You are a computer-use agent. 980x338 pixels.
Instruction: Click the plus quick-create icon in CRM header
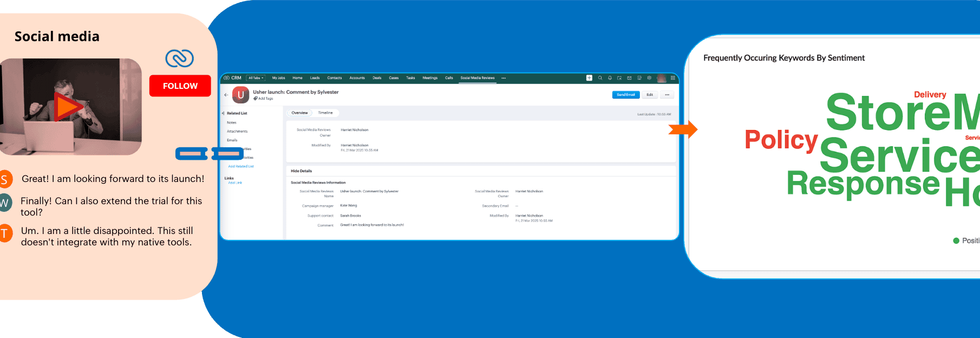coord(589,78)
